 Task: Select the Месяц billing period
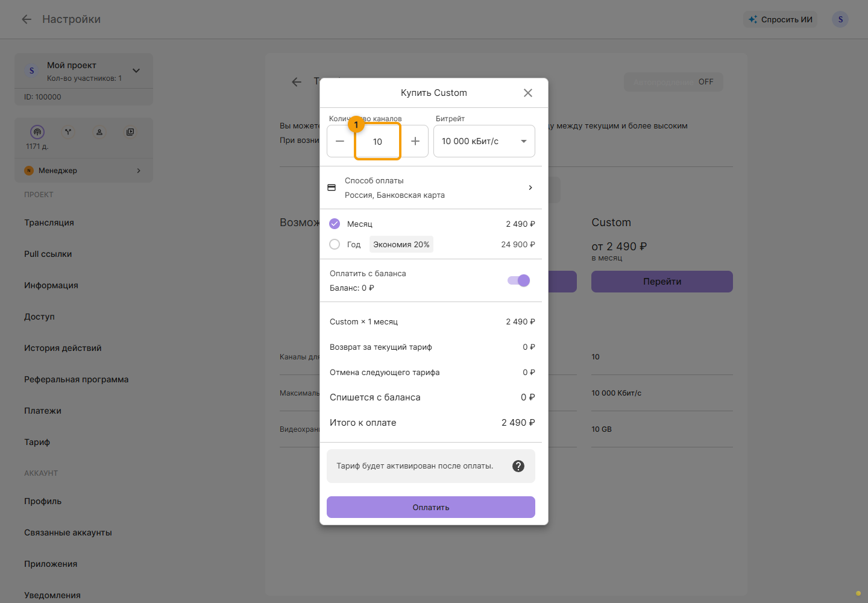[335, 224]
